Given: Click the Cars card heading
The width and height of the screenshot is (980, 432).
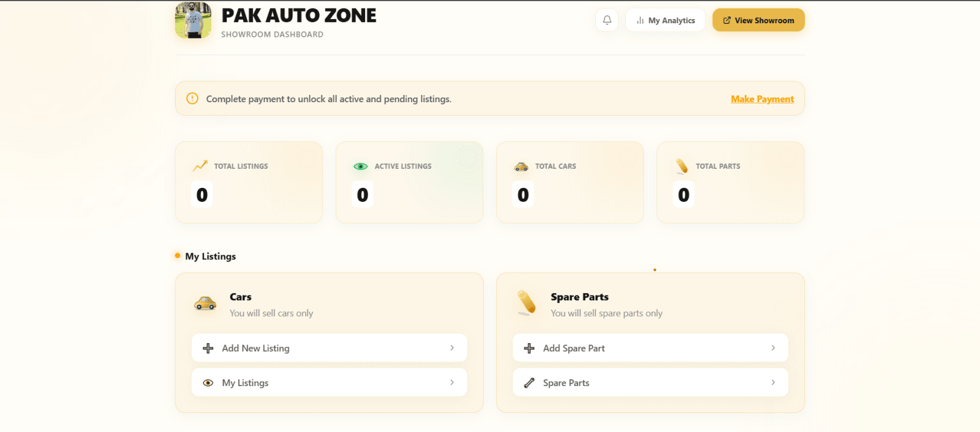Looking at the screenshot, I should pyautogui.click(x=241, y=297).
